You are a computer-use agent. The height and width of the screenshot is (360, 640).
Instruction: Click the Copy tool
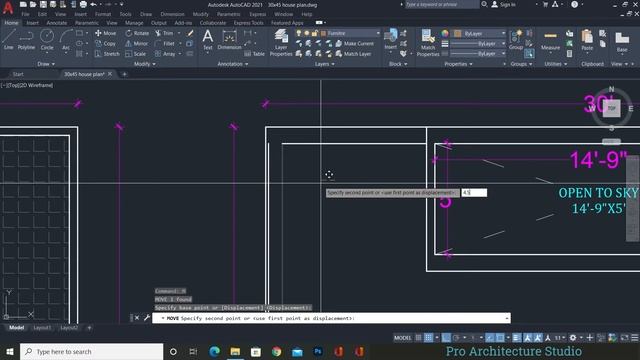[x=105, y=43]
